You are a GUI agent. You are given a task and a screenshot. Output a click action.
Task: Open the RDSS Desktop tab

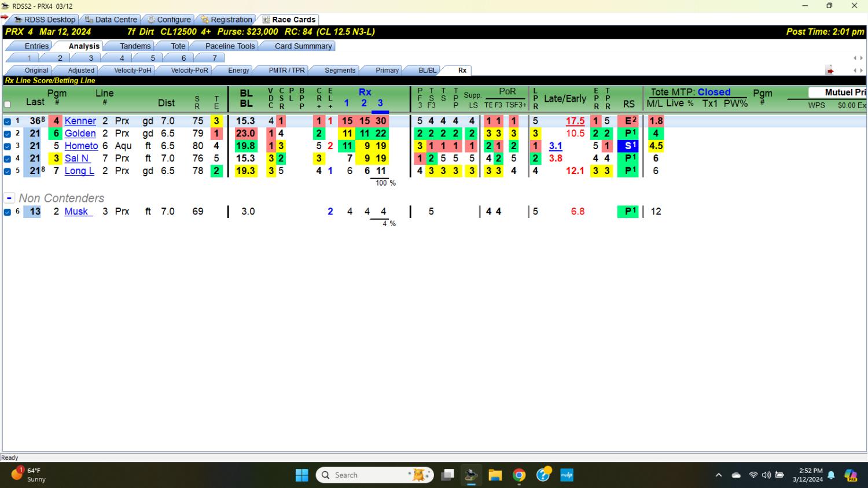pos(45,19)
